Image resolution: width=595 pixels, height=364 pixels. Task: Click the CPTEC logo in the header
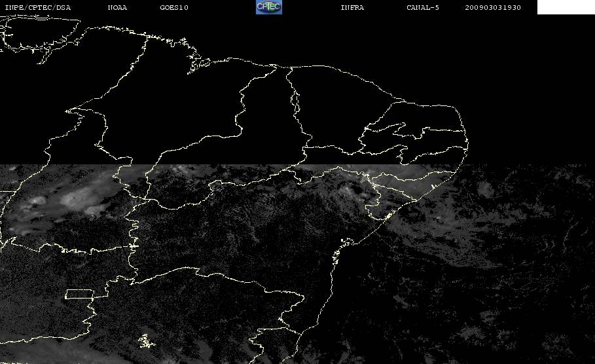tap(268, 7)
